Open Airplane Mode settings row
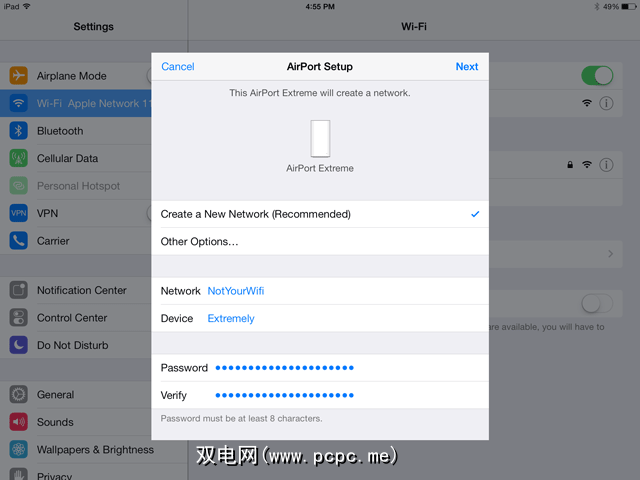 tap(76, 76)
